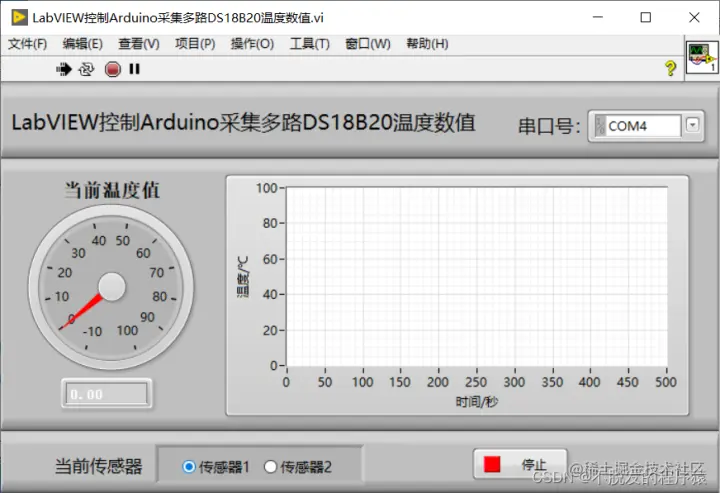This screenshot has width=720, height=493.
Task: Click the 500 value on time axis
Action: coord(666,382)
